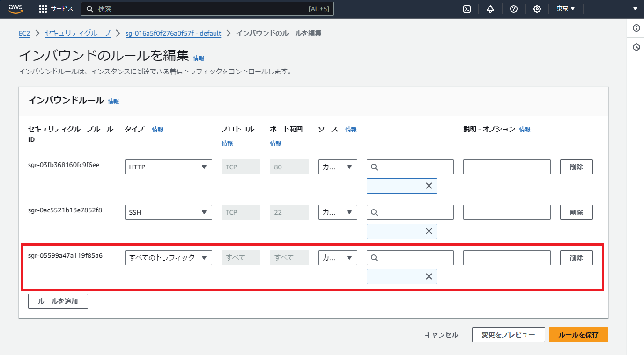Go to the EC2 breadcrumb
Screen dimensions: 644x355
(x=24, y=33)
